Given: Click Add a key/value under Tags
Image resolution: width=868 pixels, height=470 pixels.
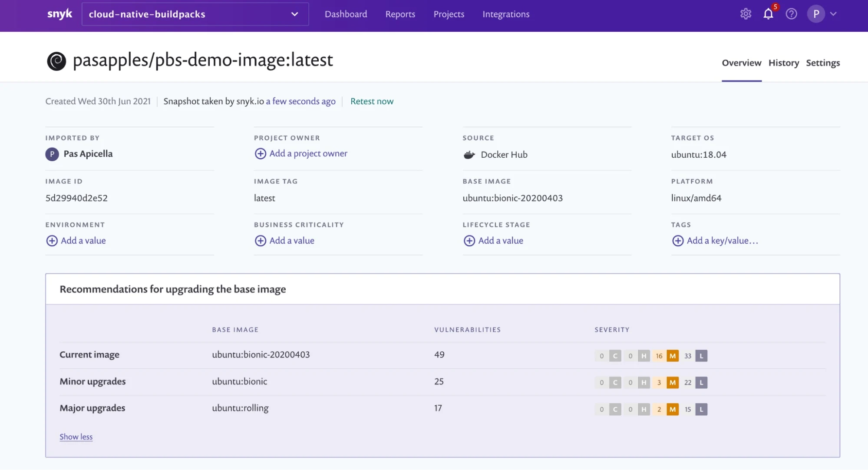Looking at the screenshot, I should pos(722,241).
